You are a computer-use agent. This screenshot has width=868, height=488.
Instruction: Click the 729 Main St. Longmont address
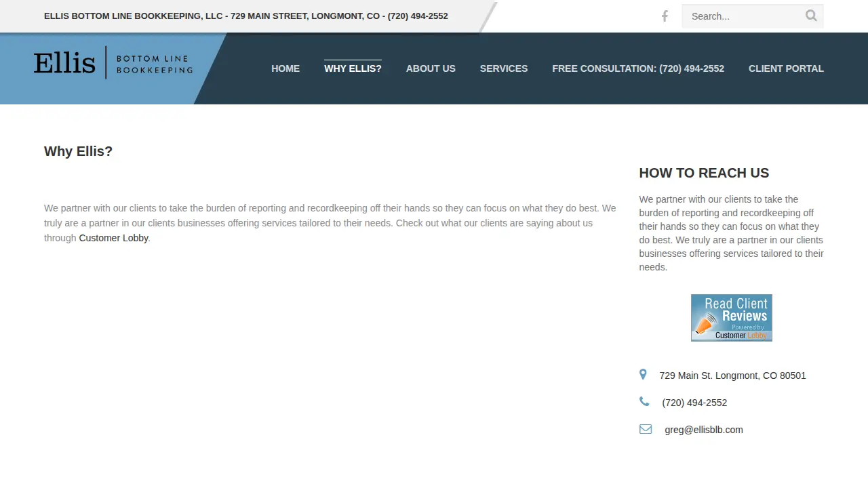(x=732, y=375)
